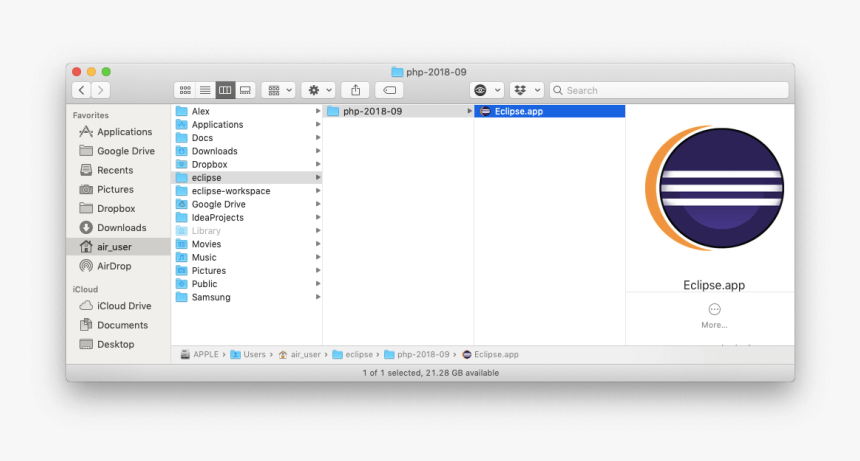Open the Dropbox toolbar dropdown
The width and height of the screenshot is (860, 461).
[x=527, y=90]
